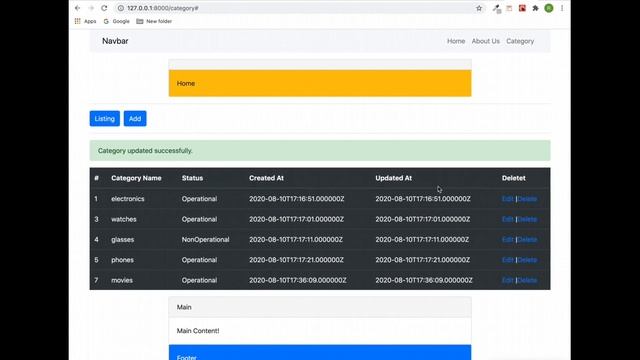Open the color picker eyedropper extension
640x360 pixels.
(x=496, y=9)
